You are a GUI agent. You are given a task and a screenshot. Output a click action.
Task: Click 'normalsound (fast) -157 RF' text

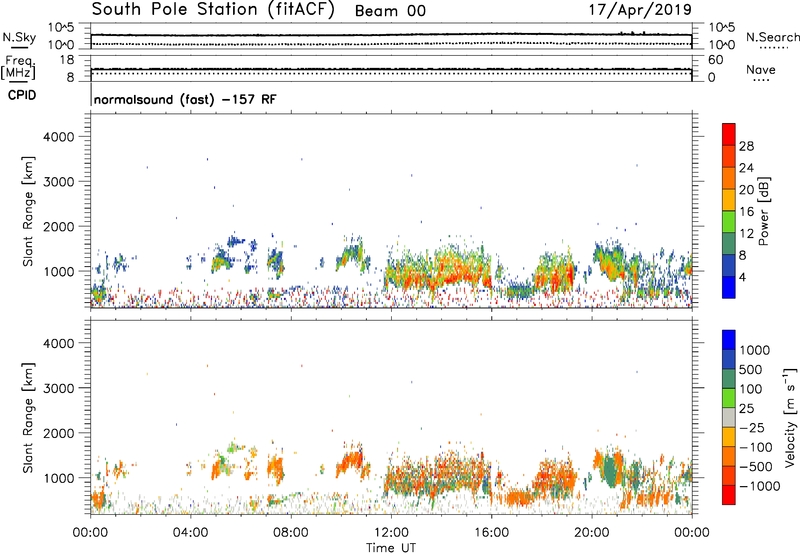point(185,99)
